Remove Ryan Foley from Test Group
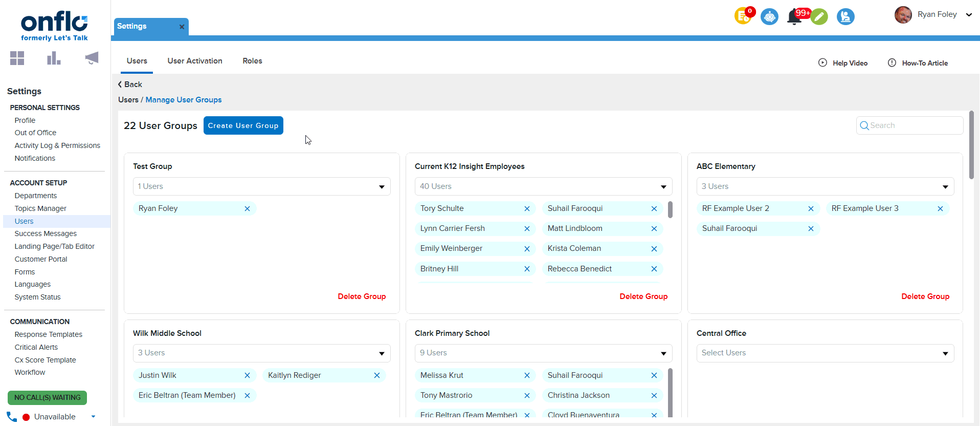This screenshot has height=426, width=980. coord(247,208)
